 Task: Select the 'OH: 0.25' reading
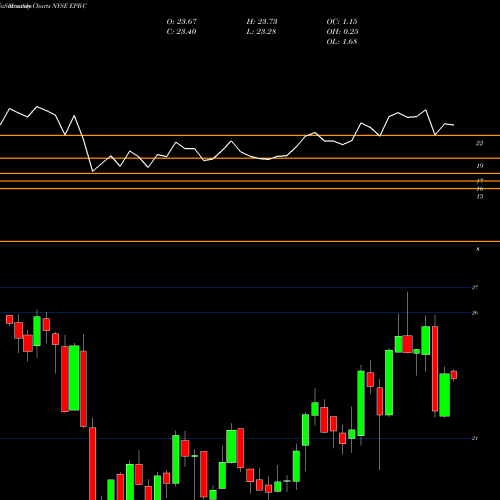coord(342,32)
